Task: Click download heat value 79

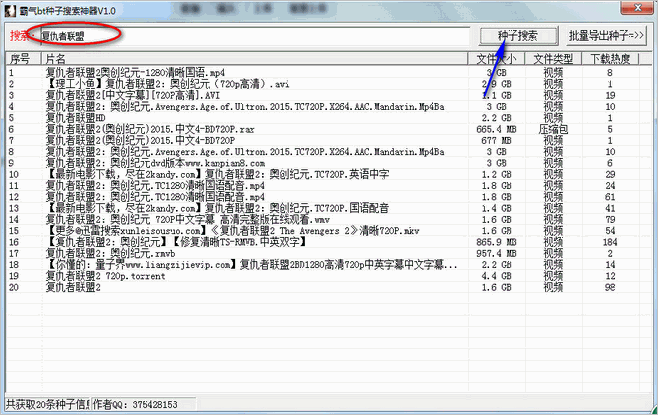Action: click(610, 219)
